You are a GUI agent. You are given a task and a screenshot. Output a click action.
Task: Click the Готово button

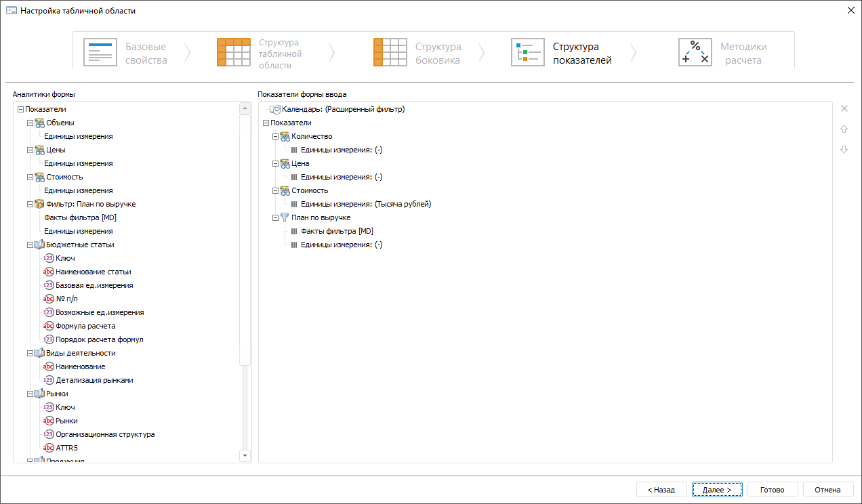[773, 490]
